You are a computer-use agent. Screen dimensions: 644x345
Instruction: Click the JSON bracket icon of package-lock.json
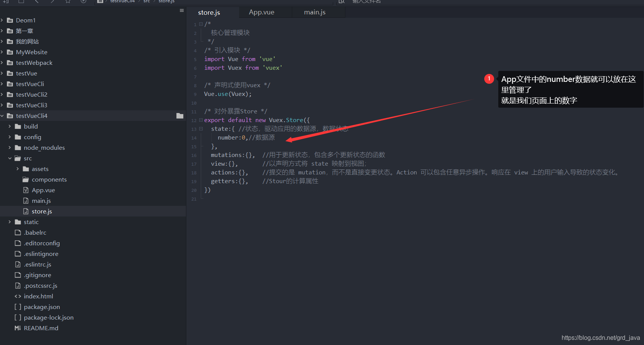click(18, 317)
